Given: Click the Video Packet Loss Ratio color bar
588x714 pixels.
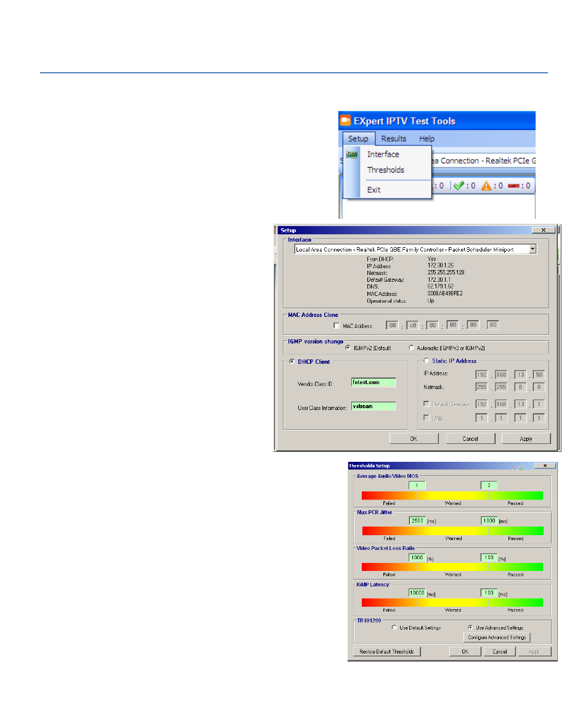Looking at the screenshot, I should 452,567.
